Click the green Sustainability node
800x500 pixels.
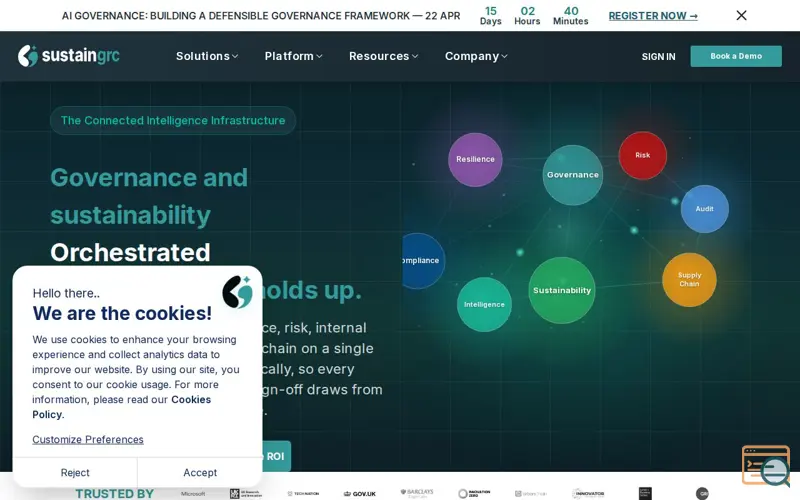tap(562, 290)
